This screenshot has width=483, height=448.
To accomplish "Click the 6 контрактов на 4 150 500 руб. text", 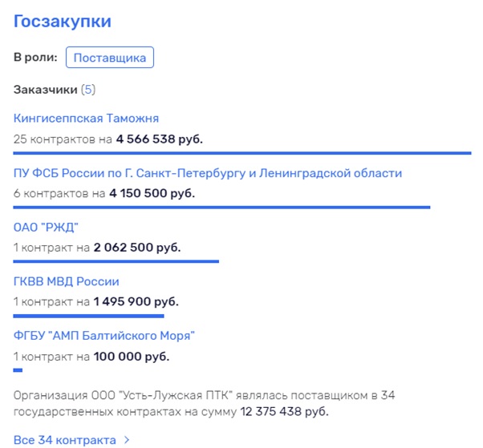I will (x=104, y=193).
